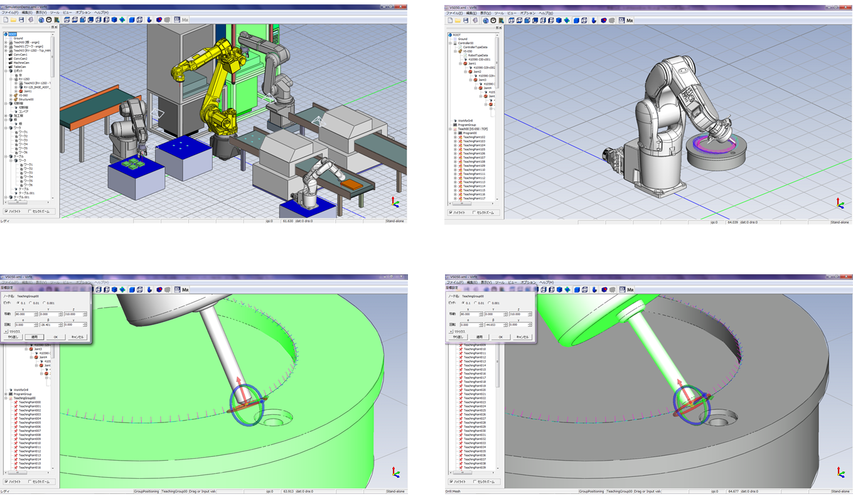Click red-blue sphere icon in grey-workpiece VS050 window

point(603,289)
